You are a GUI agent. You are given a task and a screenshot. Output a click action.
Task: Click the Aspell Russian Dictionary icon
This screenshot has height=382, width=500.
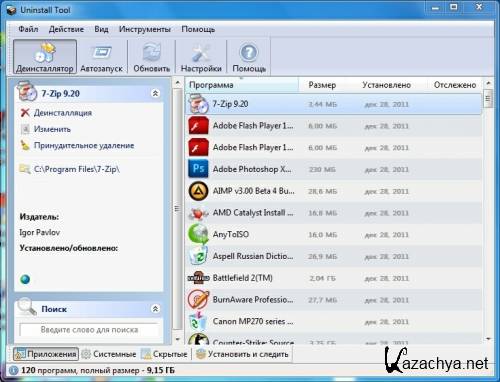pyautogui.click(x=198, y=256)
